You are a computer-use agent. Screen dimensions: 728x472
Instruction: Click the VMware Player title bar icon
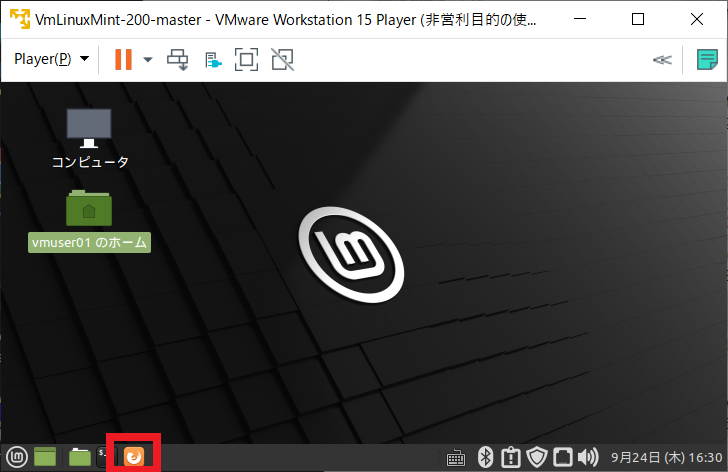coord(20,19)
